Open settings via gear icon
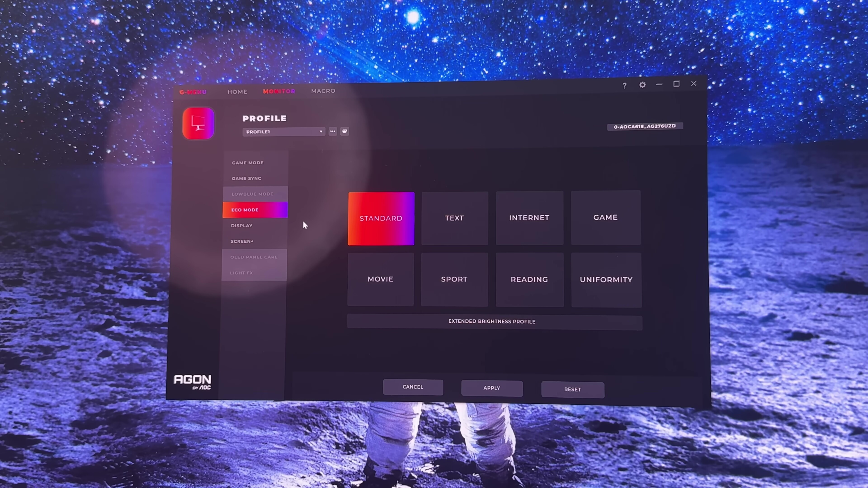 (x=642, y=85)
